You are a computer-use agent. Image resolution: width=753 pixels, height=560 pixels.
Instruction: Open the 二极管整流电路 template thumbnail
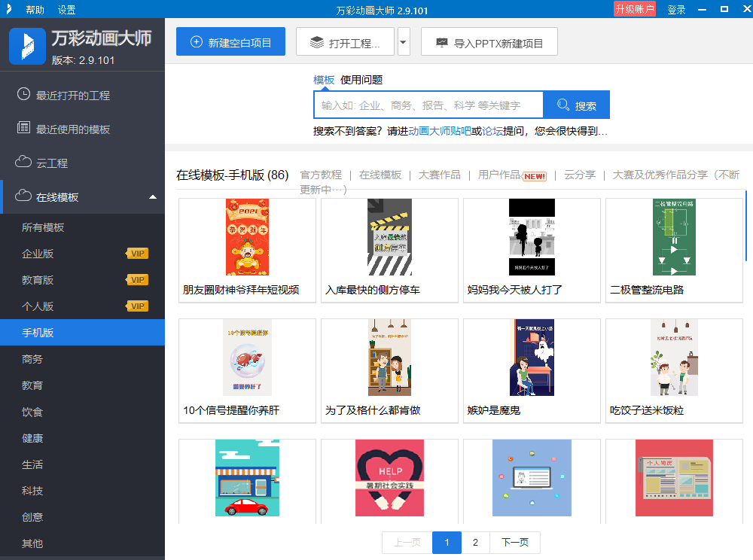674,237
